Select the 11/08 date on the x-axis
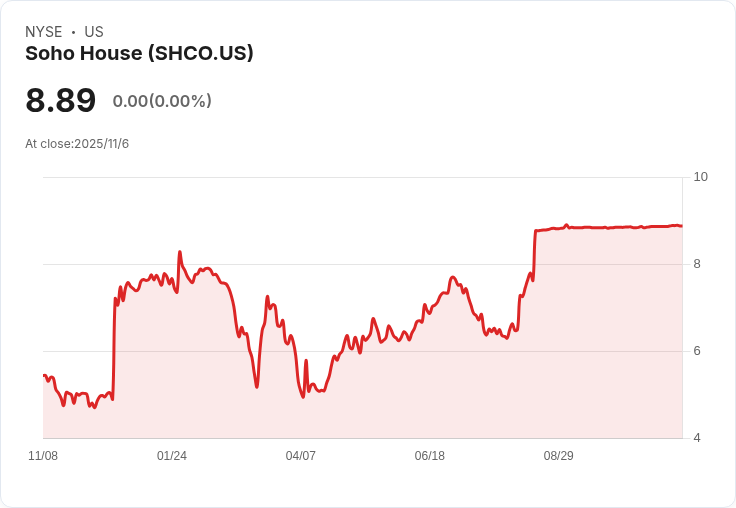Image resolution: width=736 pixels, height=508 pixels. pyautogui.click(x=43, y=456)
